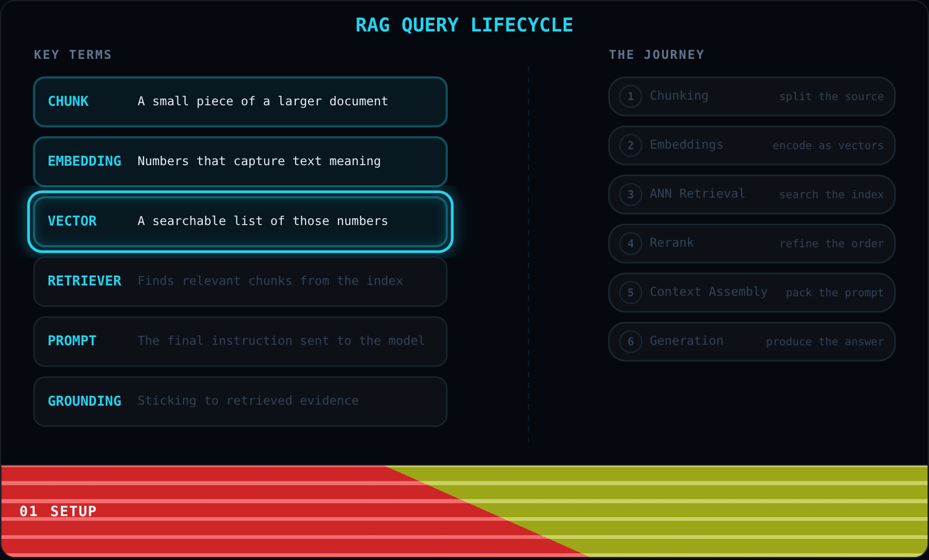Screen dimensions: 929x560
Task: Click the RAG QUERY LIFECYCLE title
Action: (x=464, y=25)
